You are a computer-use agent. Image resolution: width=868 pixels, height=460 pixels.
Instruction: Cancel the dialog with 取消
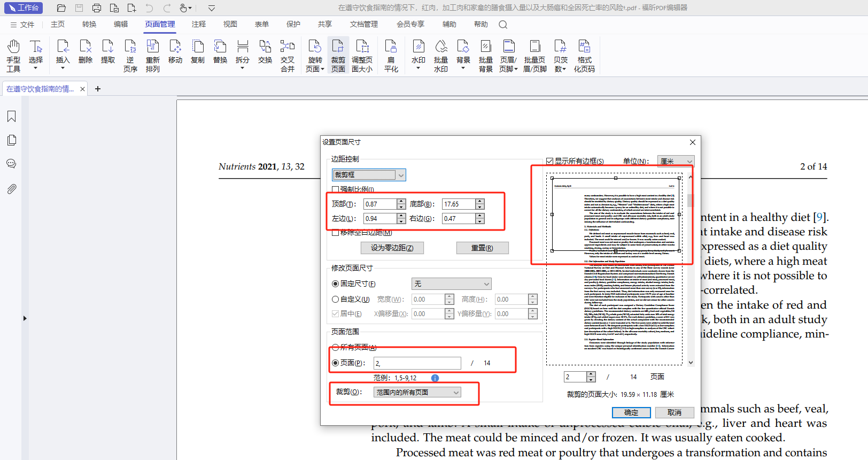[675, 412]
